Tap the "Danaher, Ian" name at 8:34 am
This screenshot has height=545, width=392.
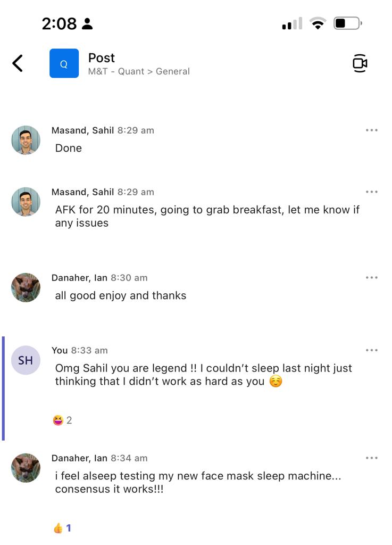[79, 458]
